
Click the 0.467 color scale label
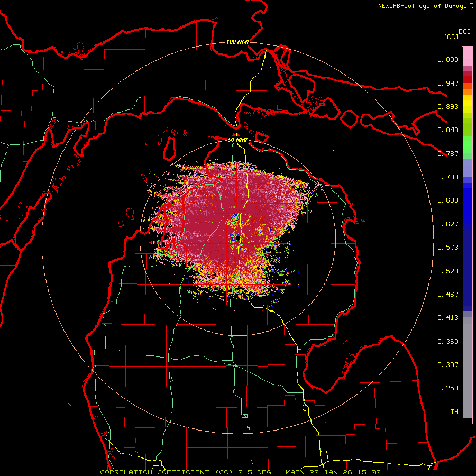pyautogui.click(x=448, y=295)
